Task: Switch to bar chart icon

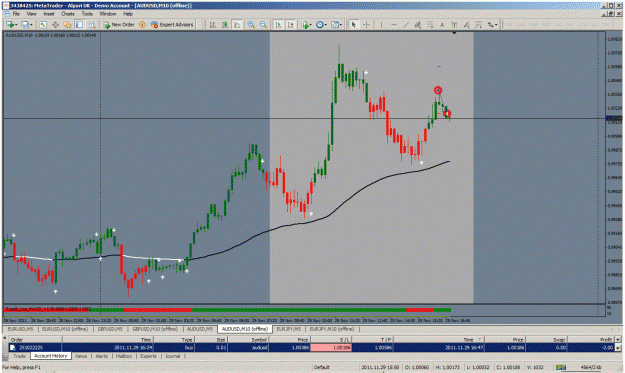Action: (x=213, y=25)
